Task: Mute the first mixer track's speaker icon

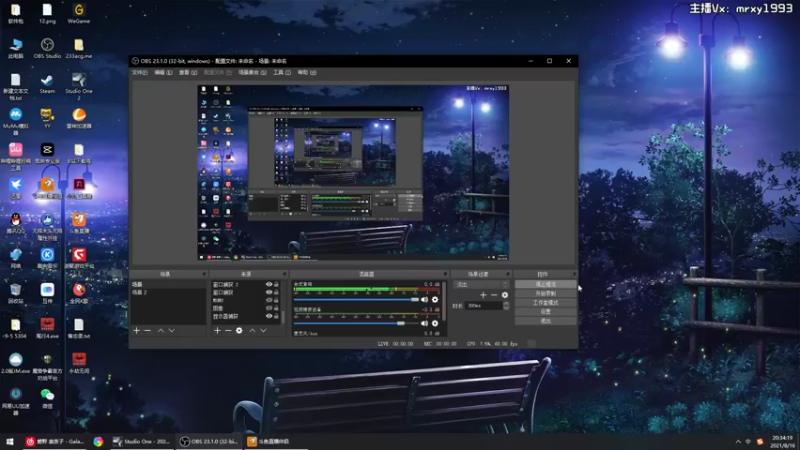Action: (x=424, y=299)
